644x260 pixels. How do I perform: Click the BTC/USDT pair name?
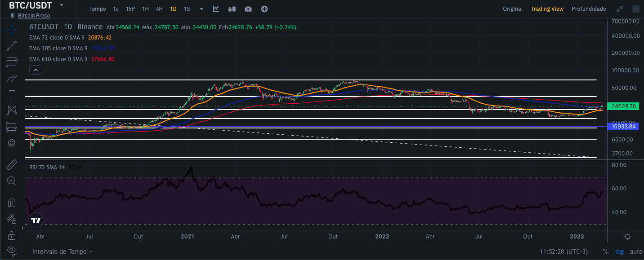[x=31, y=5]
